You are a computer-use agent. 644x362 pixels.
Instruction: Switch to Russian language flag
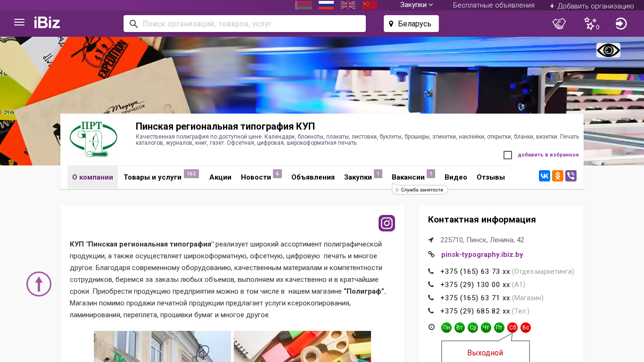[x=326, y=5]
